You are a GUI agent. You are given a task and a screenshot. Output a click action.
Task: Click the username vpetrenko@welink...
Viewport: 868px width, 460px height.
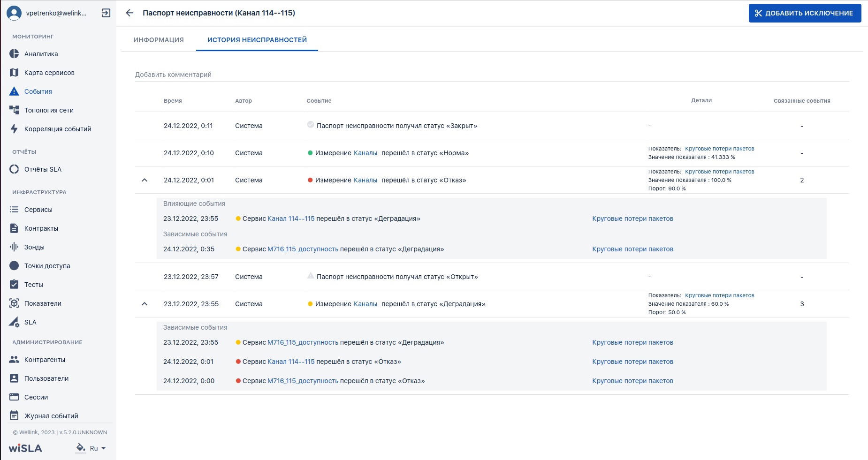[x=56, y=13]
